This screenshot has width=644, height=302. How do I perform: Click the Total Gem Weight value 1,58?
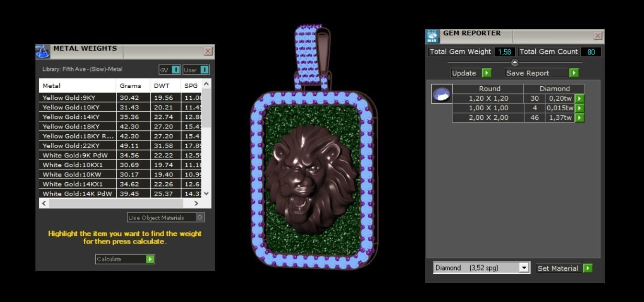[505, 52]
